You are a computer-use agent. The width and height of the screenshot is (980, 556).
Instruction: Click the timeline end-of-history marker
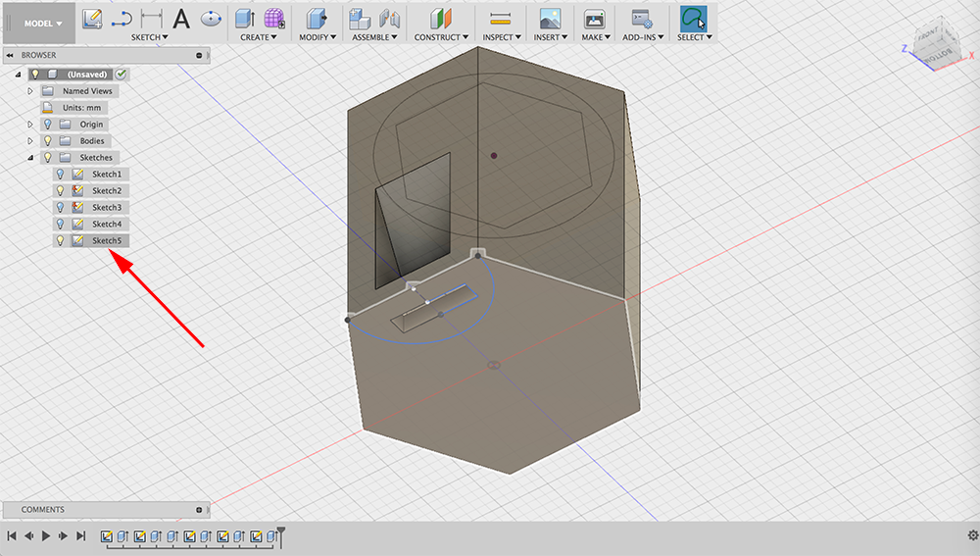281,537
